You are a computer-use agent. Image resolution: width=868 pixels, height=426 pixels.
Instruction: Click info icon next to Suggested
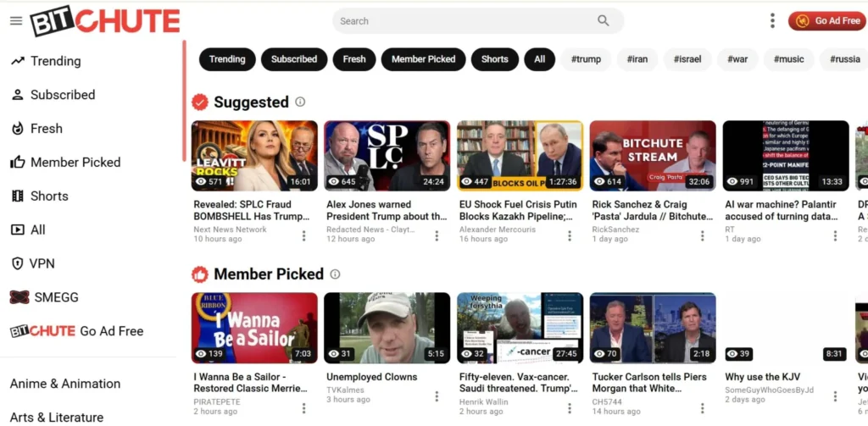point(300,102)
